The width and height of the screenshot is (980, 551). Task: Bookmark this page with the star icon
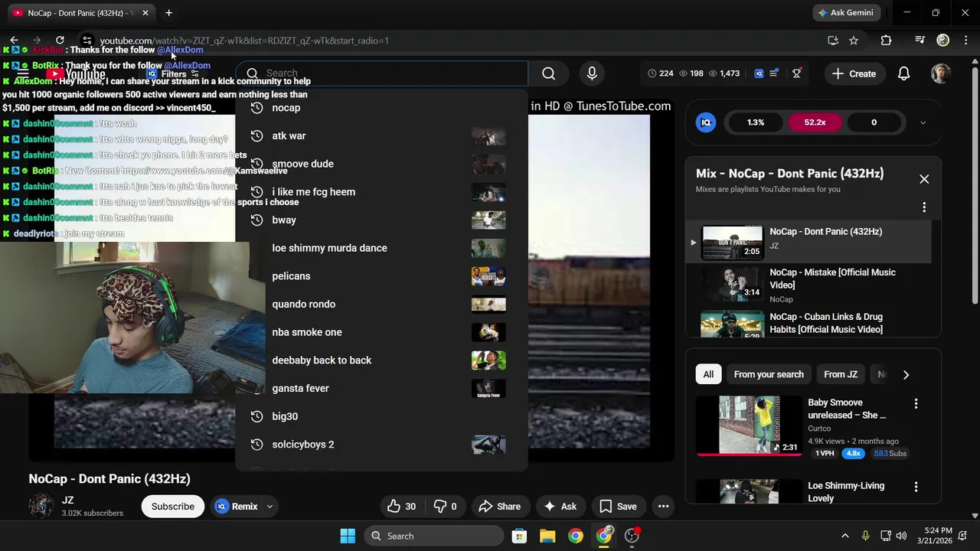tap(854, 41)
